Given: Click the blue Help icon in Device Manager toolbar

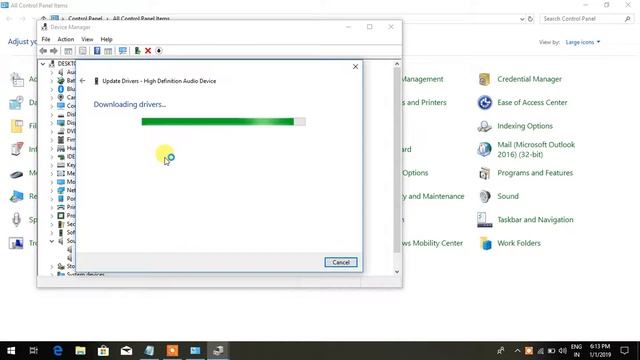Looking at the screenshot, I should pos(97,51).
